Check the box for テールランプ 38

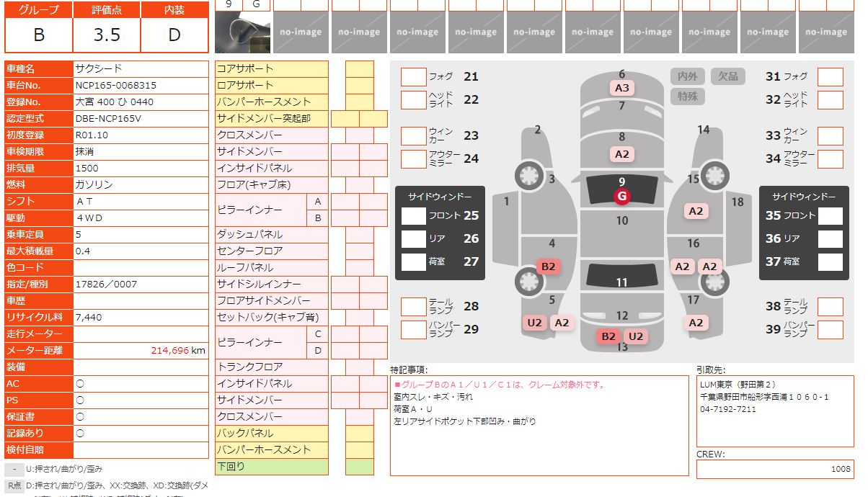830,307
